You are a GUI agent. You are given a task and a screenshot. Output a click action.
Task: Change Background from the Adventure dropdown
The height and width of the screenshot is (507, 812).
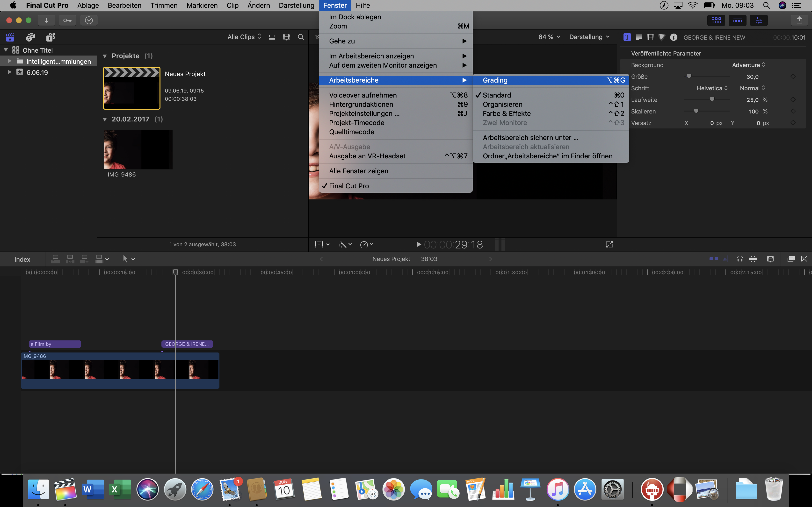tap(749, 65)
